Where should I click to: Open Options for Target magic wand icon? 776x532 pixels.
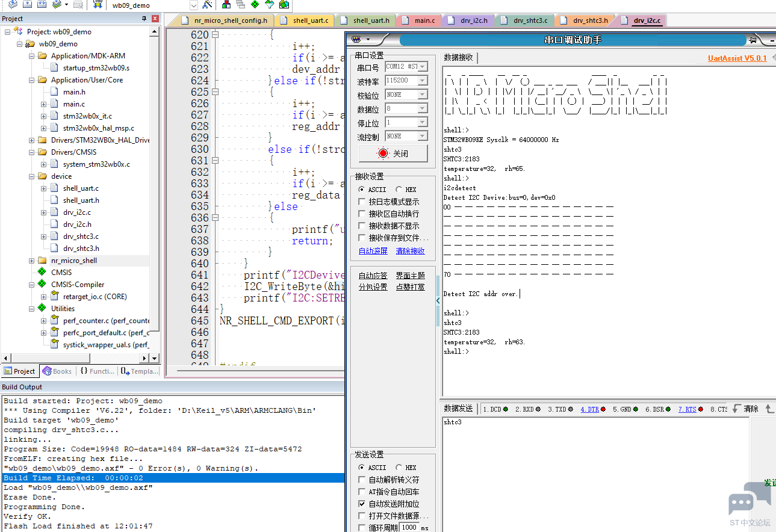click(x=207, y=4)
